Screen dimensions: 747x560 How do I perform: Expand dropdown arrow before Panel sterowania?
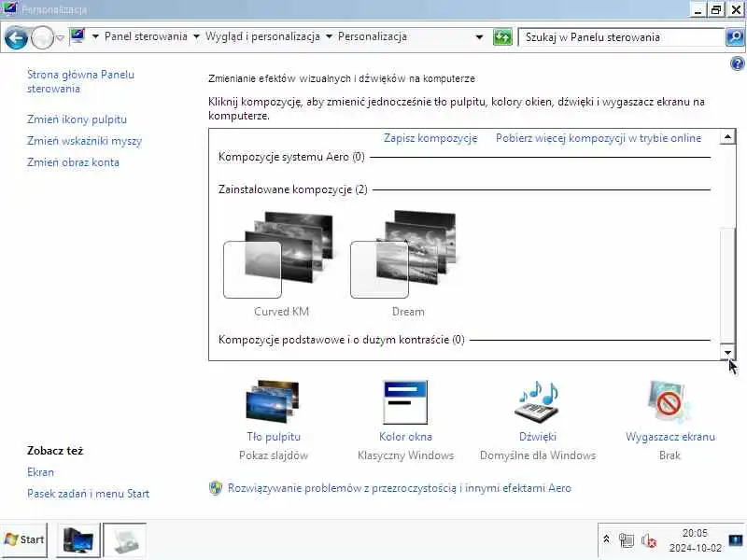point(95,36)
